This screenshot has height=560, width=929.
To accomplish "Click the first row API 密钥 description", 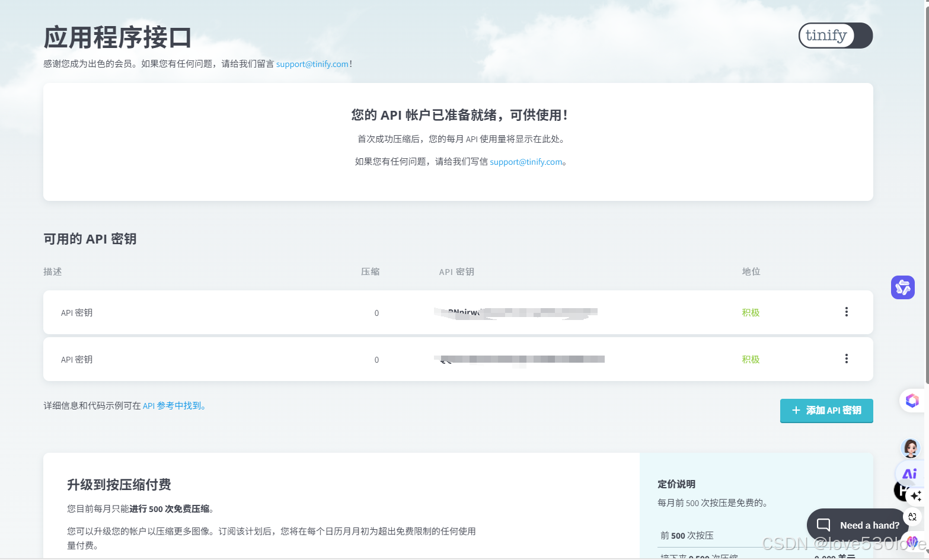I will pos(76,312).
